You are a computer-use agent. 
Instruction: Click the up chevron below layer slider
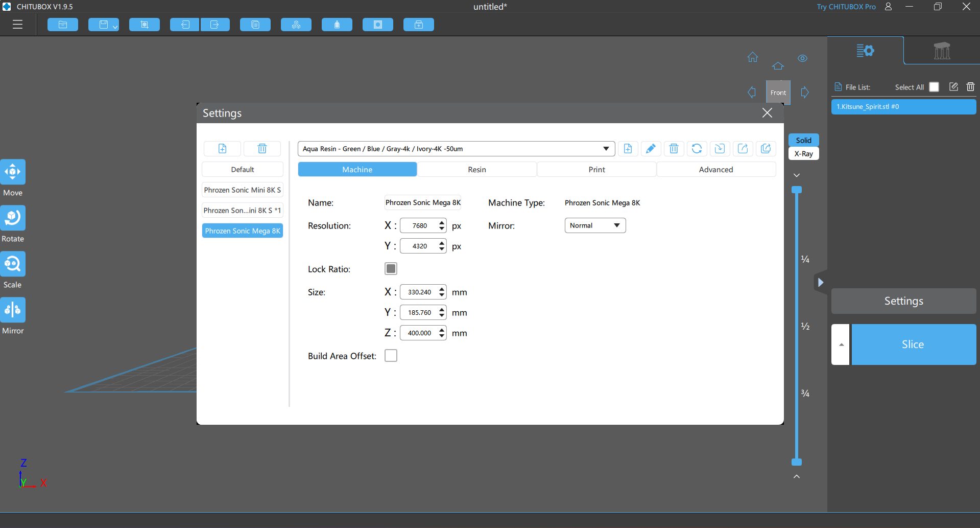(797, 476)
